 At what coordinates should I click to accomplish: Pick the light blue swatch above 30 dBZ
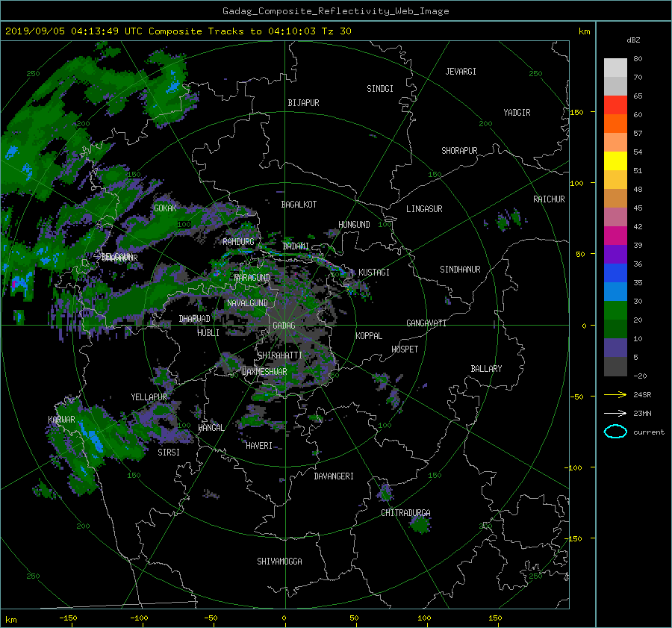tap(615, 291)
